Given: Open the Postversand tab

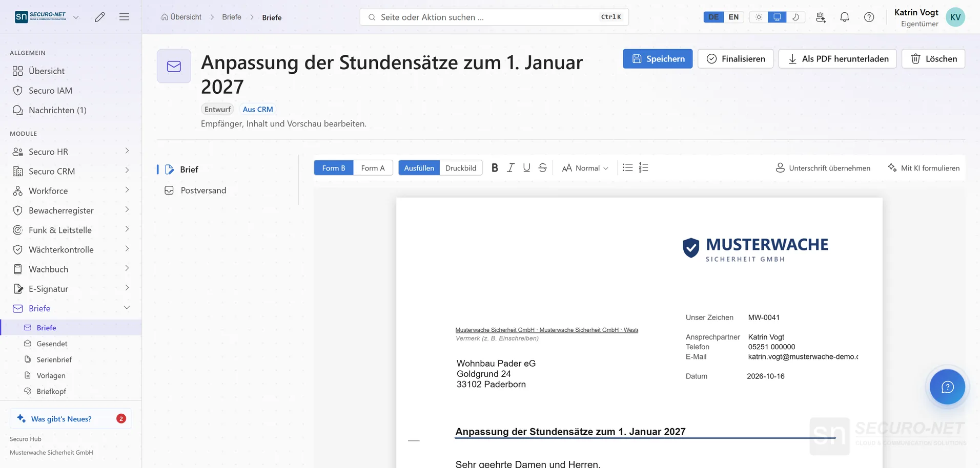Looking at the screenshot, I should 203,190.
